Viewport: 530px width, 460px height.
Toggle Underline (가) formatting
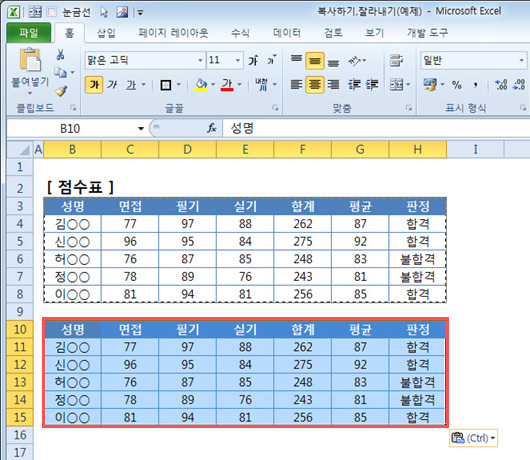coord(131,84)
